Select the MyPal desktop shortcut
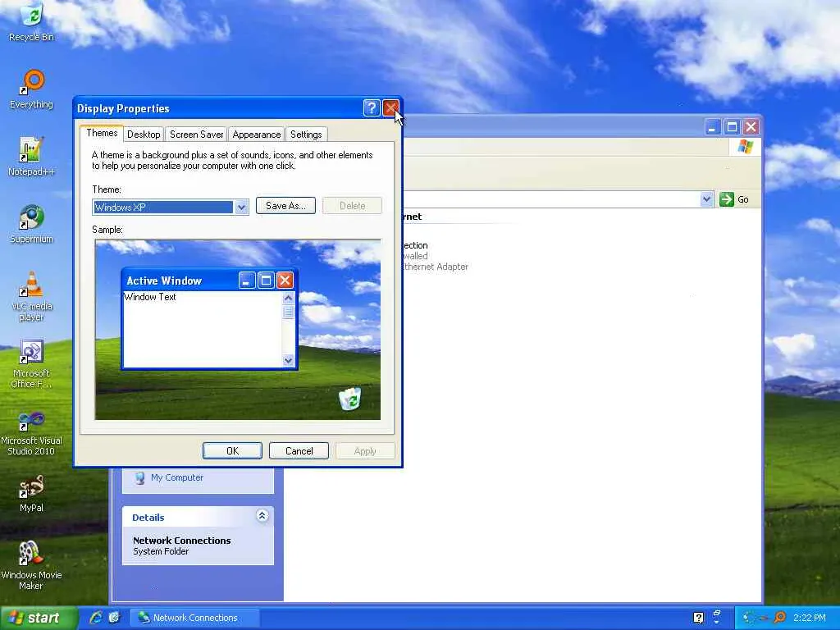This screenshot has height=630, width=840. [x=32, y=493]
